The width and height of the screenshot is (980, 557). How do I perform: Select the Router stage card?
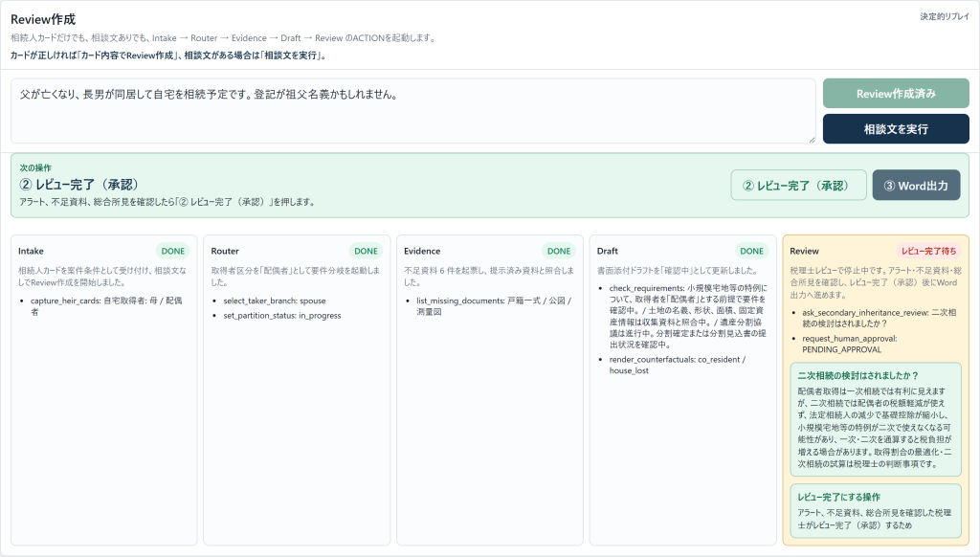(x=297, y=390)
